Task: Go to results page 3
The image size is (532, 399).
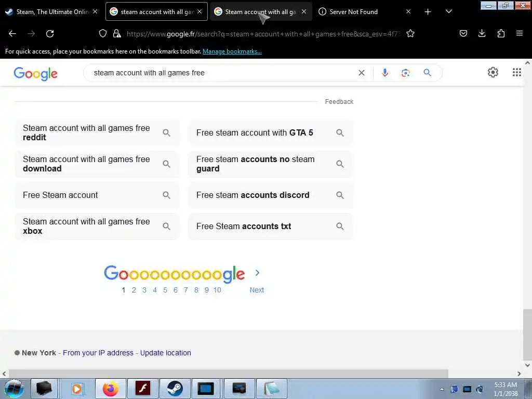Action: click(x=144, y=290)
